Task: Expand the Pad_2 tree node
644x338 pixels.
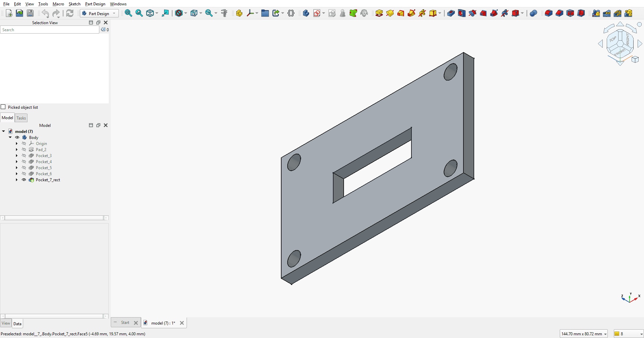Action: tap(17, 150)
